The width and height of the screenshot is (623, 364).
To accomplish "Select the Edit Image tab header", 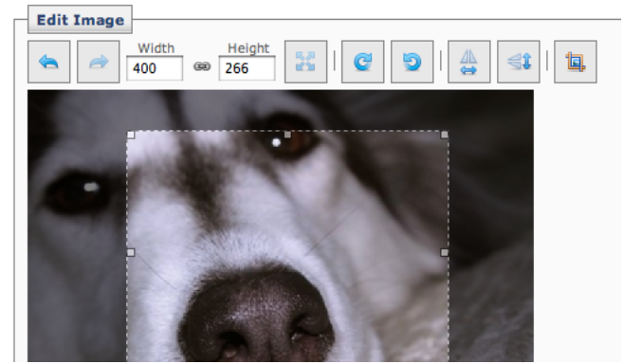I will pos(80,20).
